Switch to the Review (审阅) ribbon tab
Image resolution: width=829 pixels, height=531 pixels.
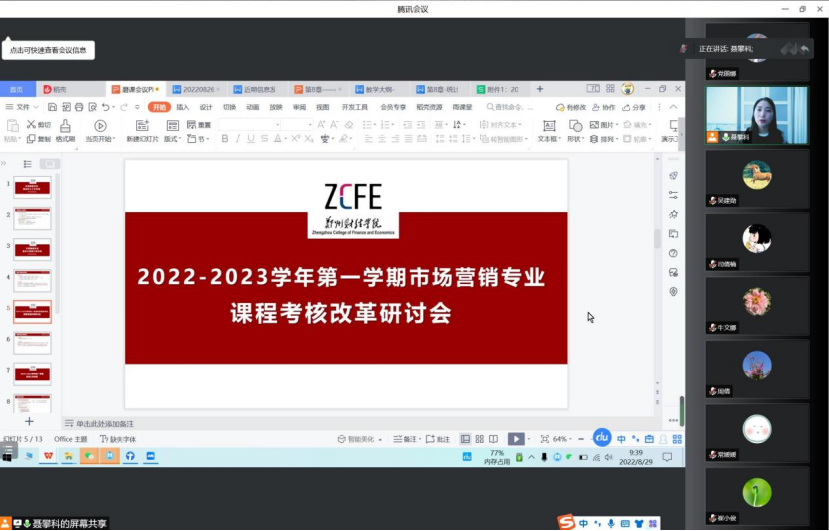[299, 107]
